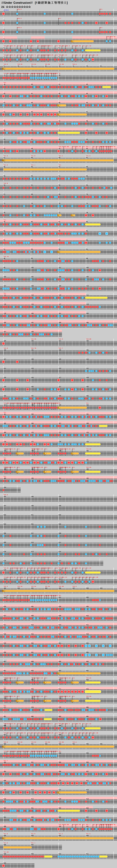This screenshot has width=117, height=868.
Task: Click the ten-star difficulty rating
Action: coord(18,7)
